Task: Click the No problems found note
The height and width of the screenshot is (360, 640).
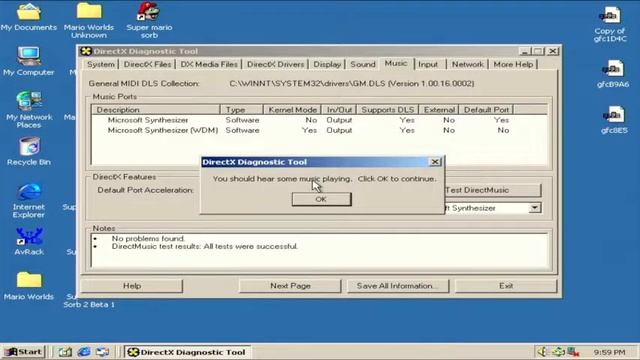Action: click(148, 238)
